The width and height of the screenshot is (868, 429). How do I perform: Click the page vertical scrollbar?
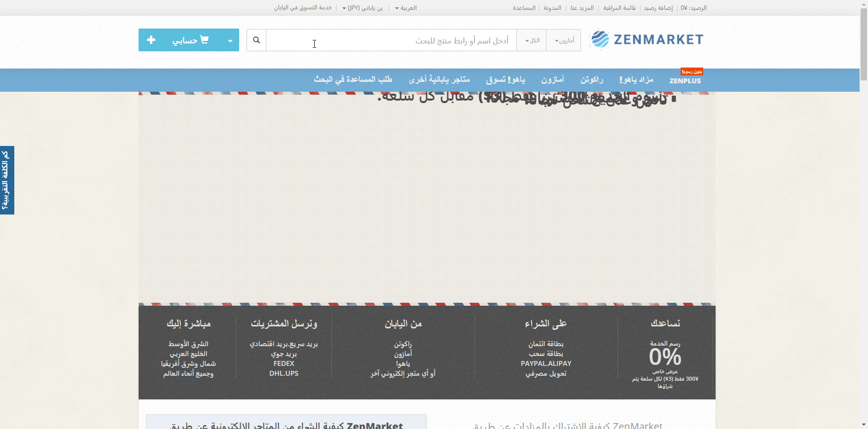(864, 44)
